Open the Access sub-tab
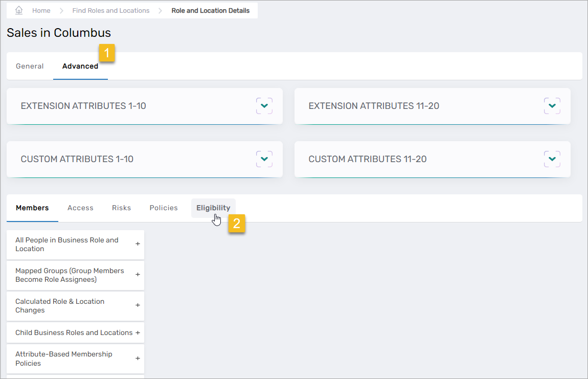Viewport: 588px width, 379px height. click(80, 208)
